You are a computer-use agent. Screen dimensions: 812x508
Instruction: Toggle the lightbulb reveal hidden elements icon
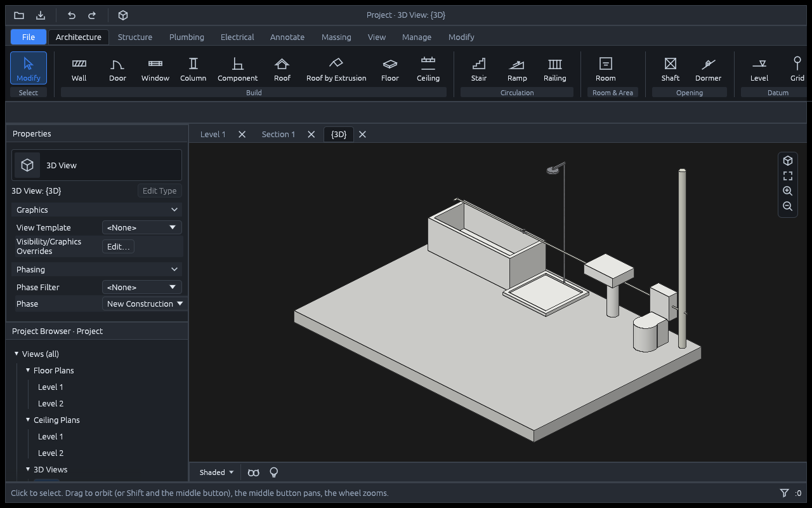click(x=274, y=472)
